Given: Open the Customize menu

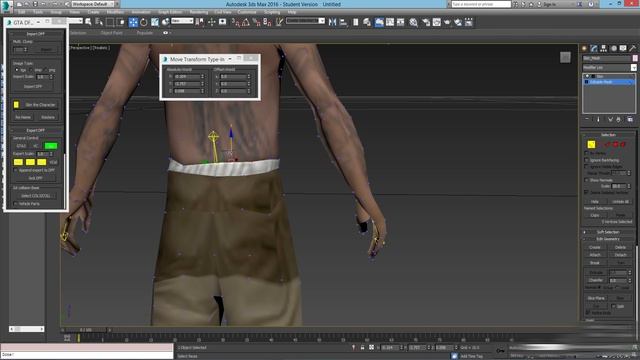Looking at the screenshot, I should tap(247, 12).
